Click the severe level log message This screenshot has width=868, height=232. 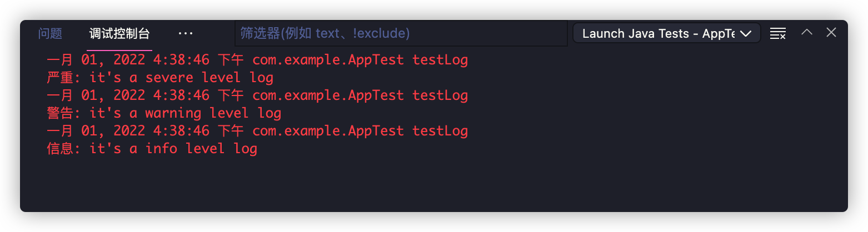[x=181, y=78]
